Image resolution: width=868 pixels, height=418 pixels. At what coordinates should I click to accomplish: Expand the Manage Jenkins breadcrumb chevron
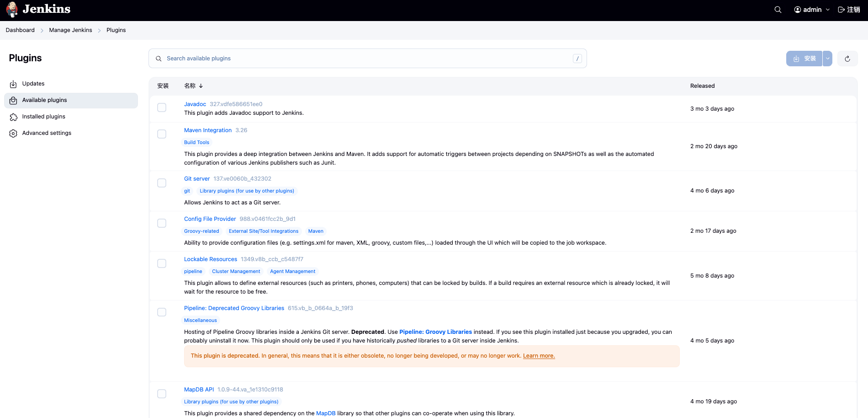[99, 31]
